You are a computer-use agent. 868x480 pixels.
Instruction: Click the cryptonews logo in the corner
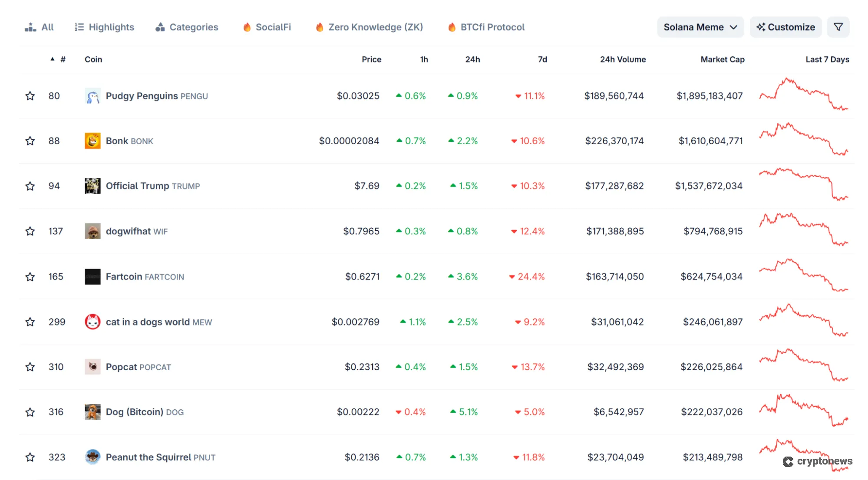coord(818,461)
